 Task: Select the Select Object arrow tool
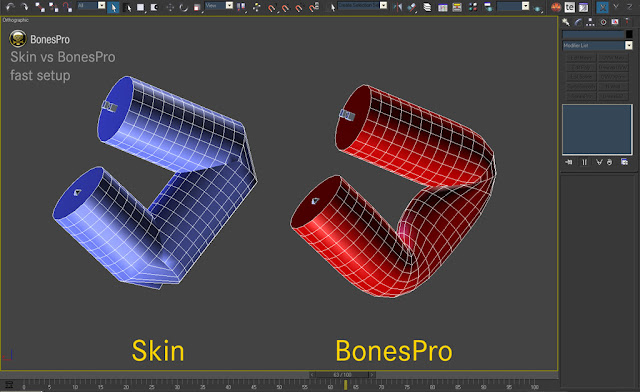(x=113, y=7)
